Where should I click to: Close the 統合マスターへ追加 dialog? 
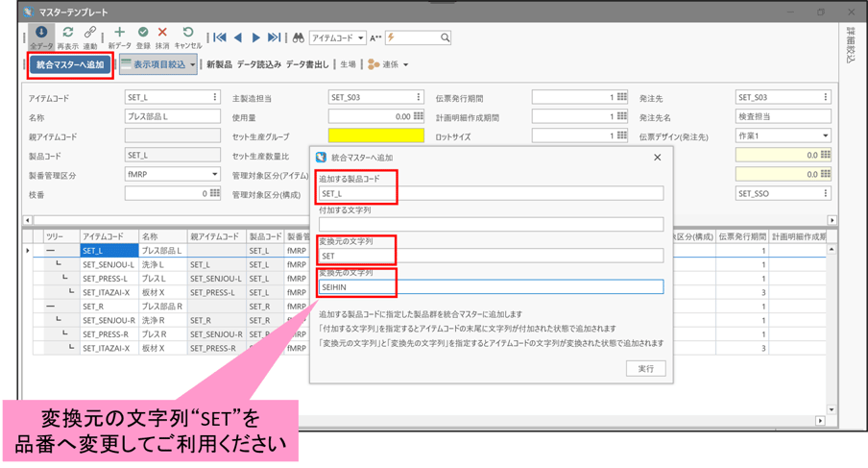tap(657, 158)
